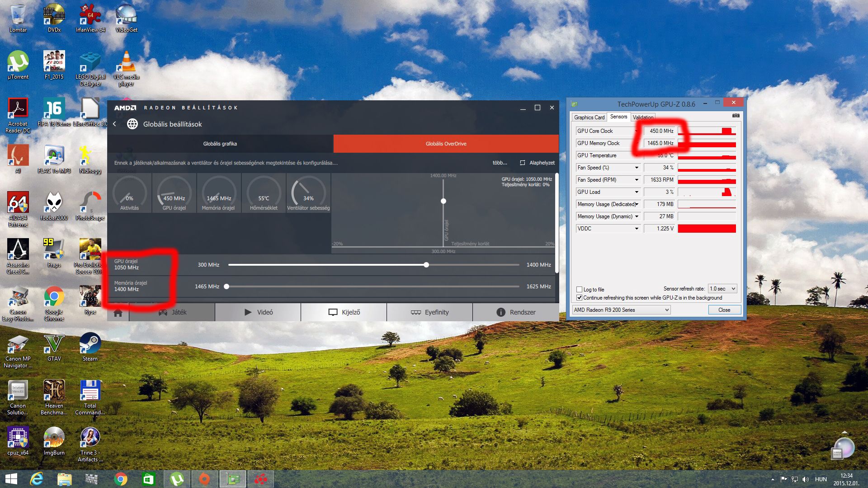This screenshot has width=868, height=488.
Task: Open Acrobat Reader DC desktop icon
Action: [18, 116]
